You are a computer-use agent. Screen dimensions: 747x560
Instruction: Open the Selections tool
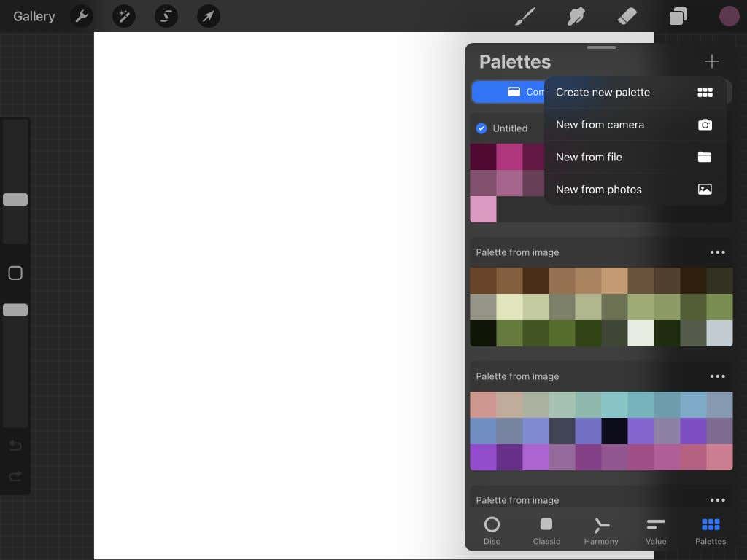coord(166,16)
